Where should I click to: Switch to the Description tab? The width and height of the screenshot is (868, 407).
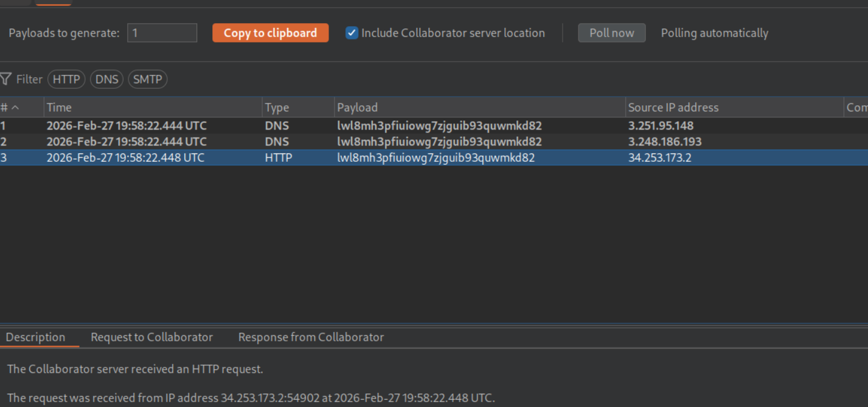tap(35, 337)
